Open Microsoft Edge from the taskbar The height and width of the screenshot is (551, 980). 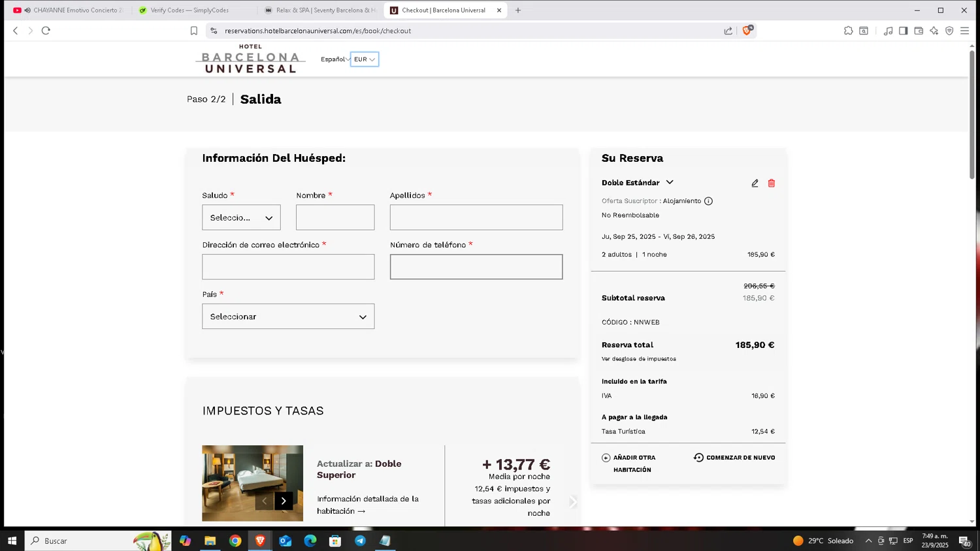310,541
